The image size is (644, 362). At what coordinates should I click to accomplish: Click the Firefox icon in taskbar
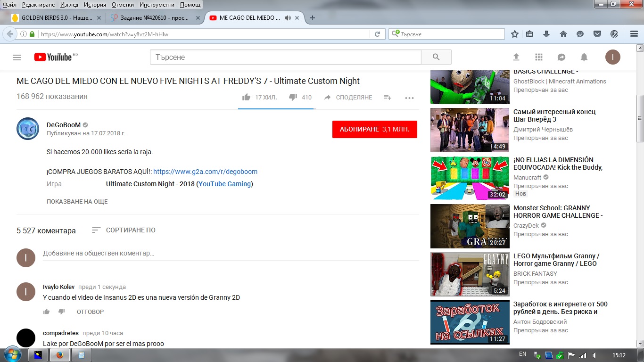click(59, 355)
